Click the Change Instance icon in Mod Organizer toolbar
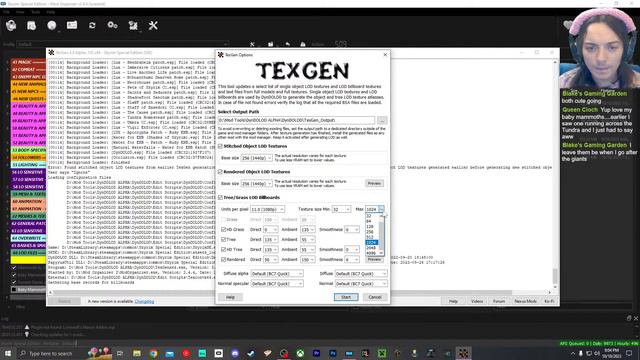Screen dimensions: 640x360 tap(11, 26)
